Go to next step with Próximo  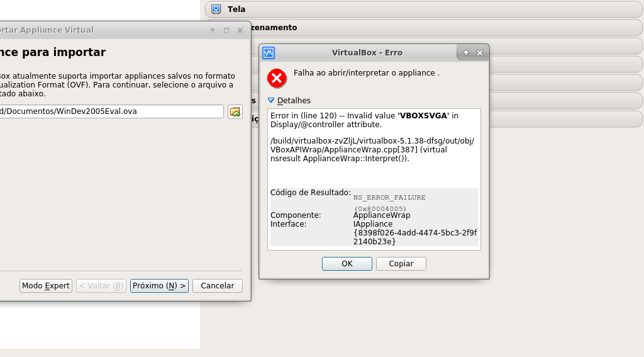tap(159, 286)
